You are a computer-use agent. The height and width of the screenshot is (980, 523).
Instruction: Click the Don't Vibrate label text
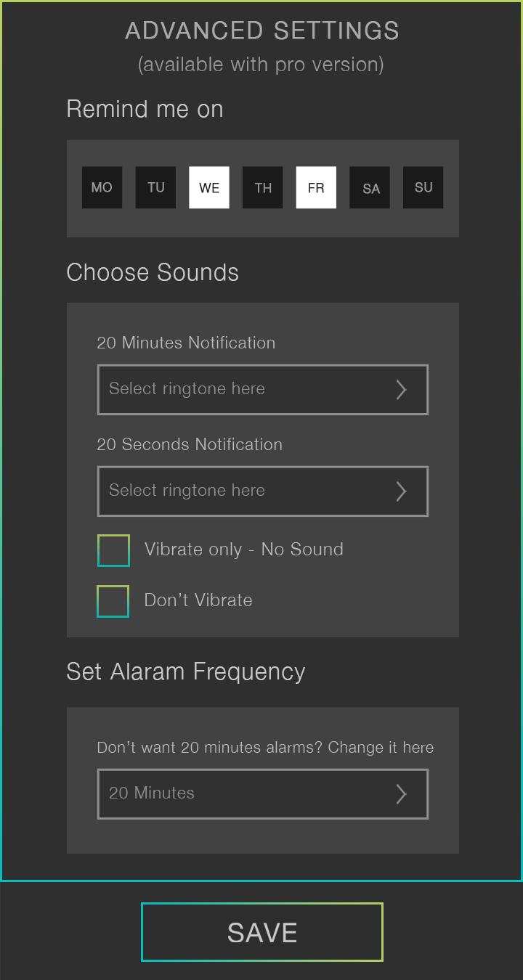pyautogui.click(x=198, y=600)
